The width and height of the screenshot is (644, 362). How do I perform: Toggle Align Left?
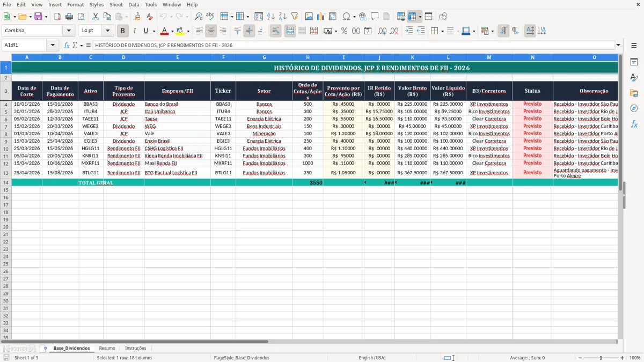199,31
